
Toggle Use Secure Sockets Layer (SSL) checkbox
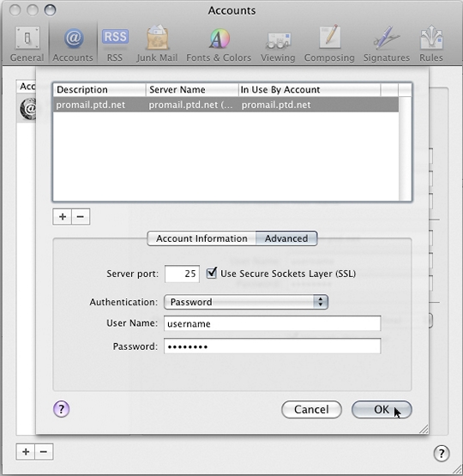(x=212, y=273)
